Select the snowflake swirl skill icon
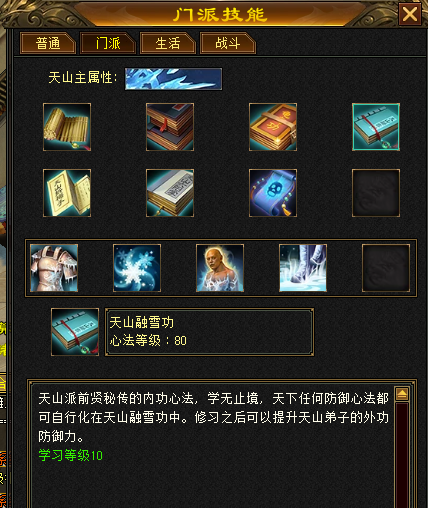 click(x=137, y=268)
